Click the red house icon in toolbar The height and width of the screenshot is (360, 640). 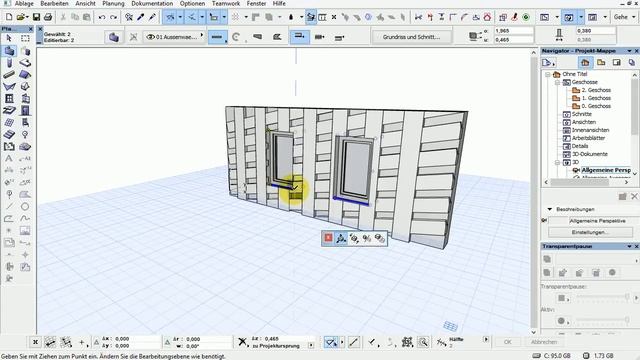pyautogui.click(x=487, y=17)
